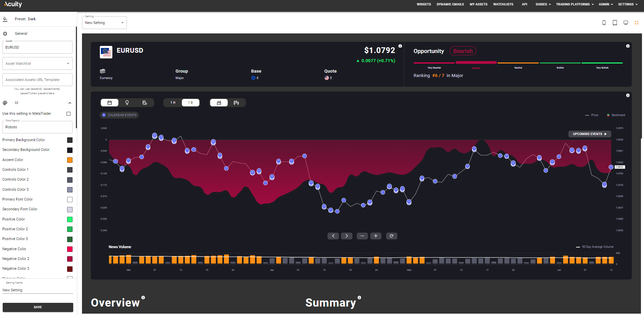Click the orange Accent Color swatch
Screen dimensions: 644x315
coord(70,160)
